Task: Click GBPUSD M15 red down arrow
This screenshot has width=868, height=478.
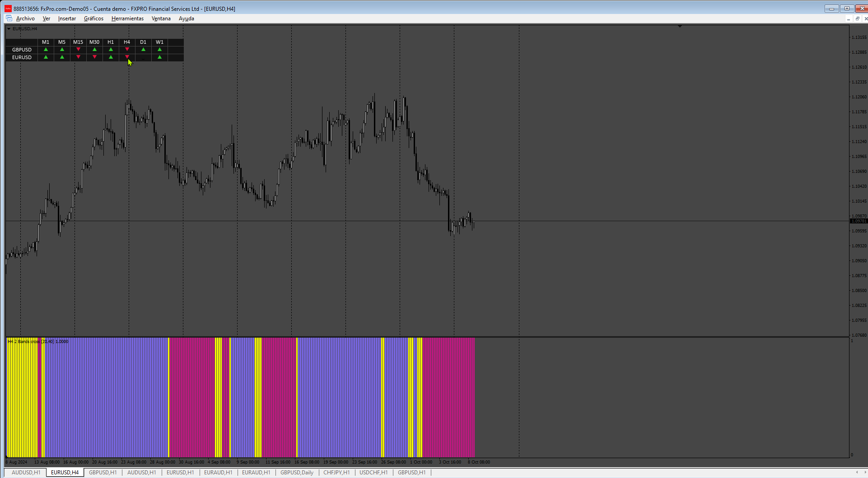Action: click(78, 49)
